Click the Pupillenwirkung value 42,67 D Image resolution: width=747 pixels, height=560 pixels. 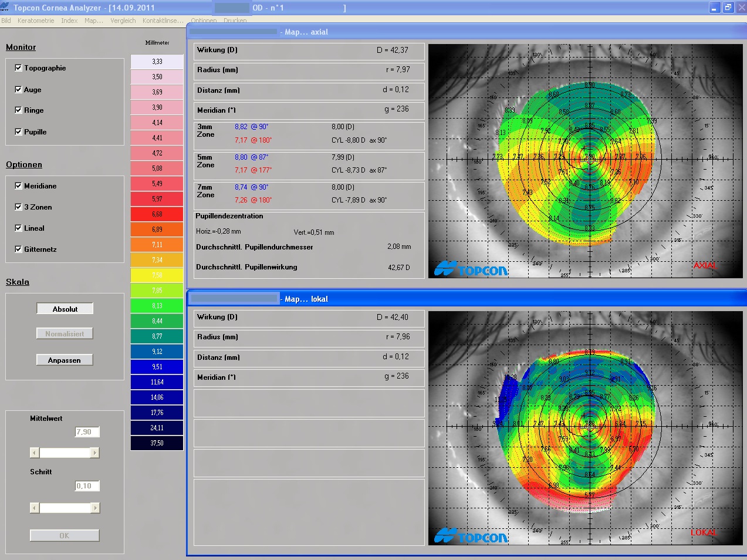coord(399,268)
